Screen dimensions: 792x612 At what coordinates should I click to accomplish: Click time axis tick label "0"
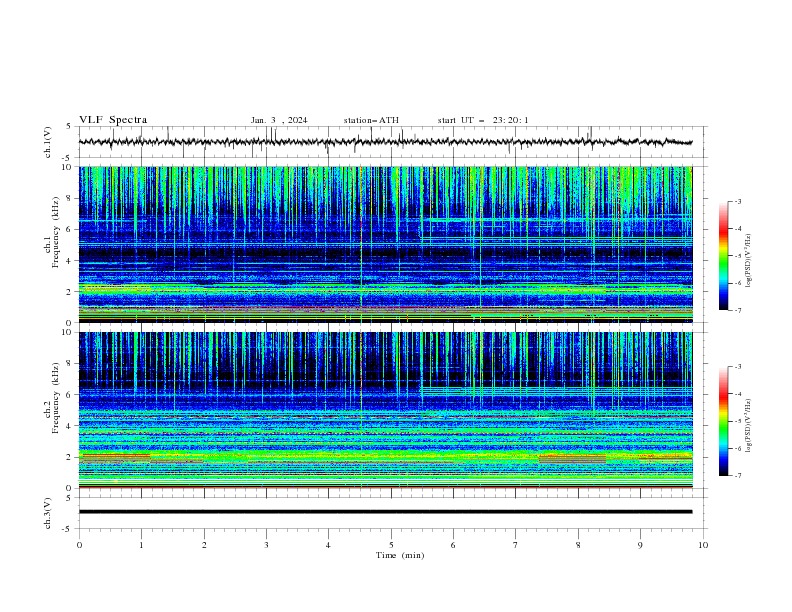[x=79, y=545]
